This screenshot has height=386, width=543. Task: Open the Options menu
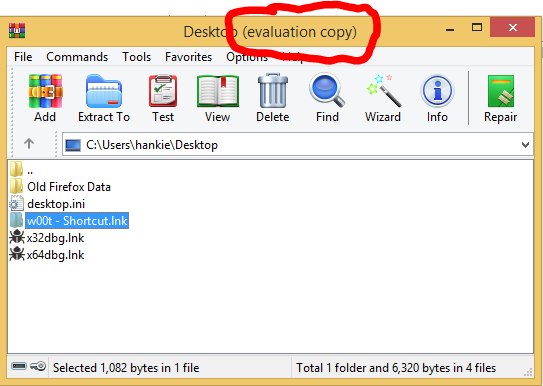[247, 57]
